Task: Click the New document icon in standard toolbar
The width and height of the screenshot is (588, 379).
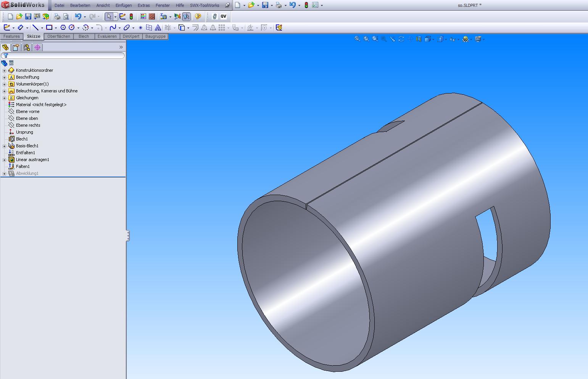Action: (10, 16)
